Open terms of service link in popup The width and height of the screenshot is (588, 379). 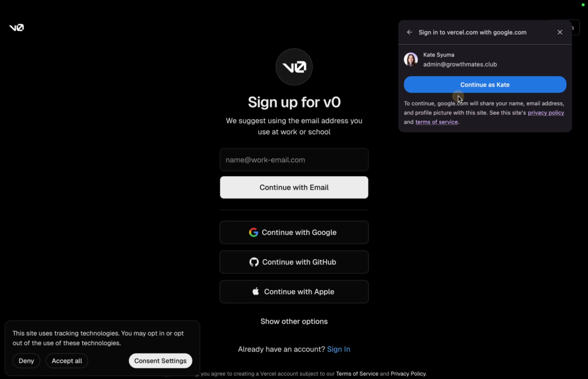436,122
